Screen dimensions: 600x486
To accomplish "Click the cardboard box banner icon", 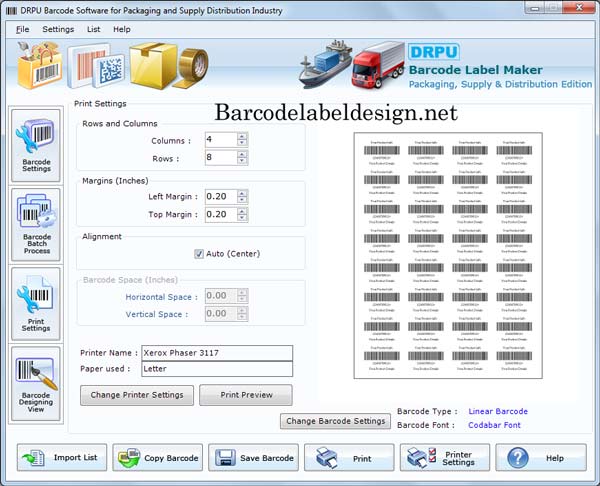I will (x=153, y=65).
